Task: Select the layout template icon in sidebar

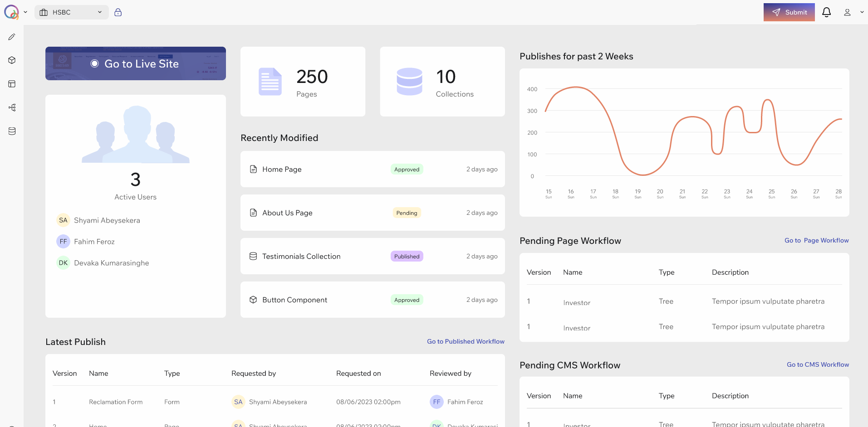Action: click(x=12, y=84)
